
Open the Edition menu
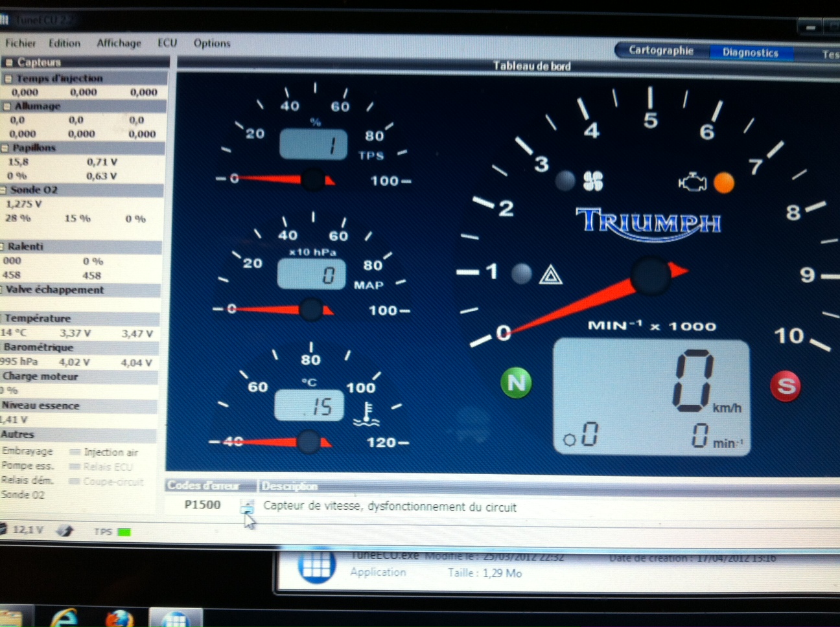click(65, 43)
